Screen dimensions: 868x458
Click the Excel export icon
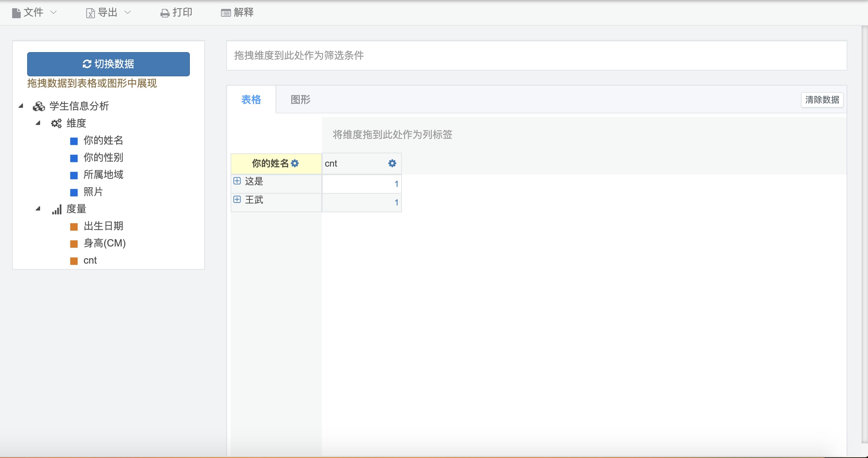pyautogui.click(x=90, y=13)
